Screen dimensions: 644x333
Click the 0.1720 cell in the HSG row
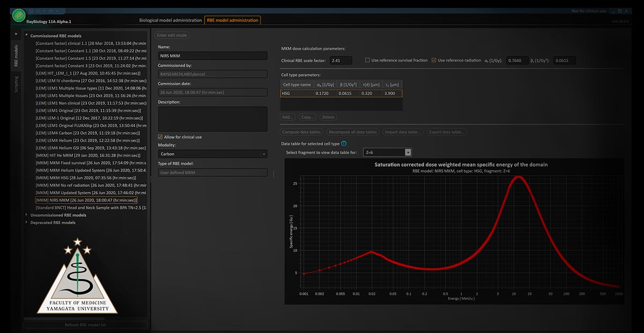(324, 93)
